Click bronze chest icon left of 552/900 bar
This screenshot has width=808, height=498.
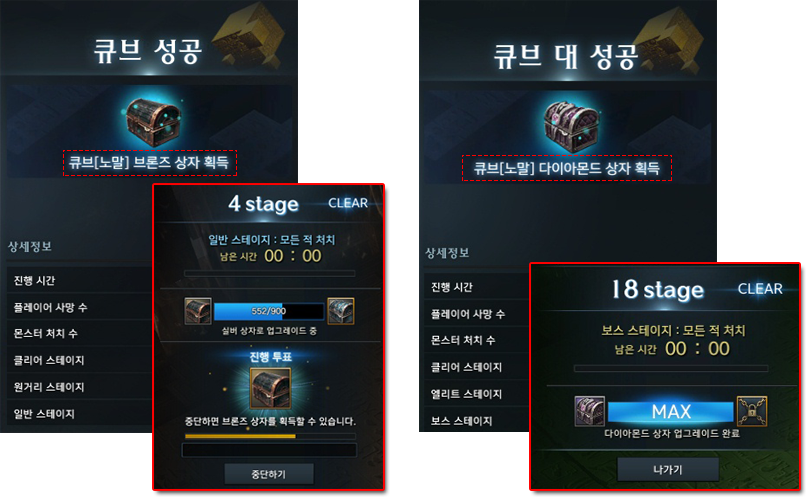(x=198, y=311)
